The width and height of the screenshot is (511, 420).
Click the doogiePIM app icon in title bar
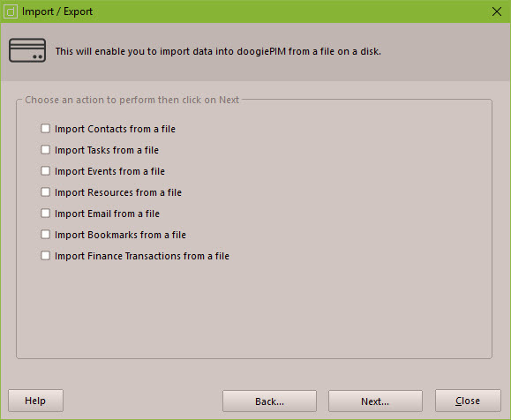[11, 11]
